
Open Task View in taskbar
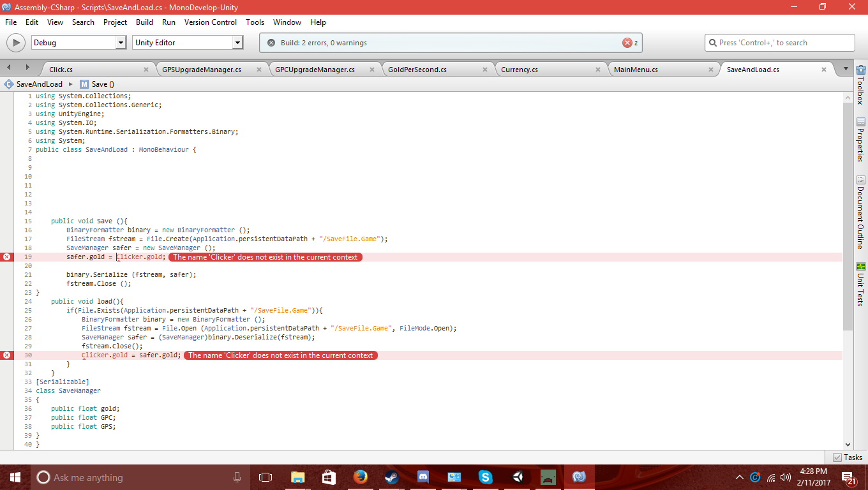click(266, 477)
